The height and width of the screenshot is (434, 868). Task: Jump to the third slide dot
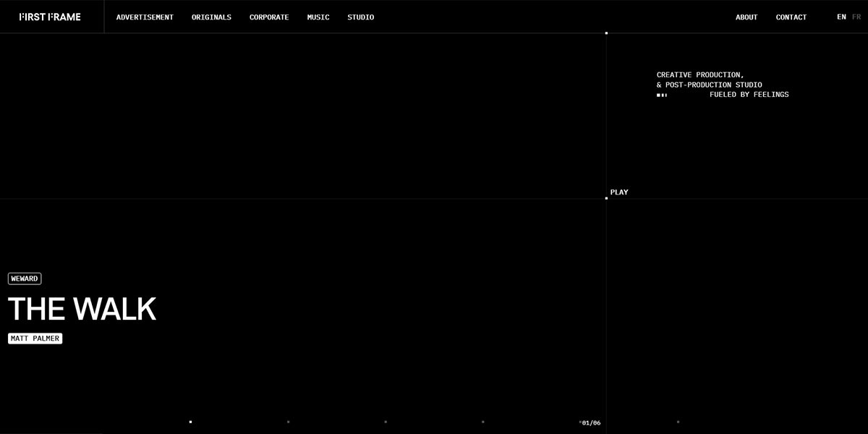pyautogui.click(x=386, y=422)
